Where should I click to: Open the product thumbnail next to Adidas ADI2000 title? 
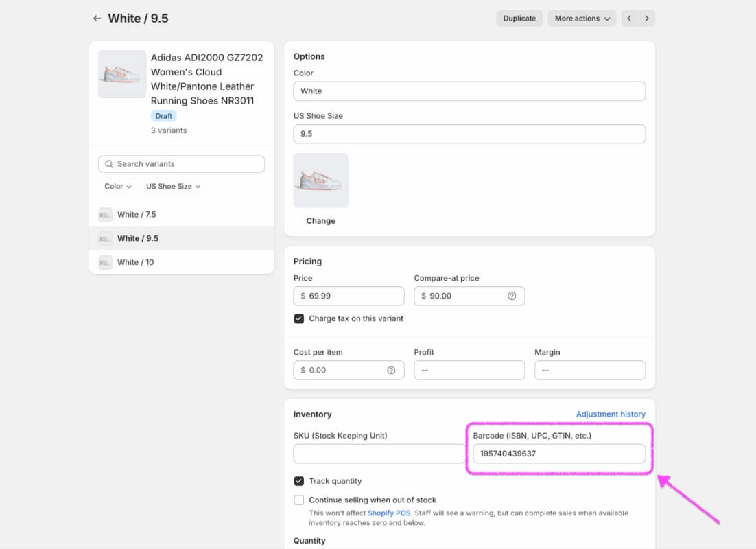(x=122, y=74)
